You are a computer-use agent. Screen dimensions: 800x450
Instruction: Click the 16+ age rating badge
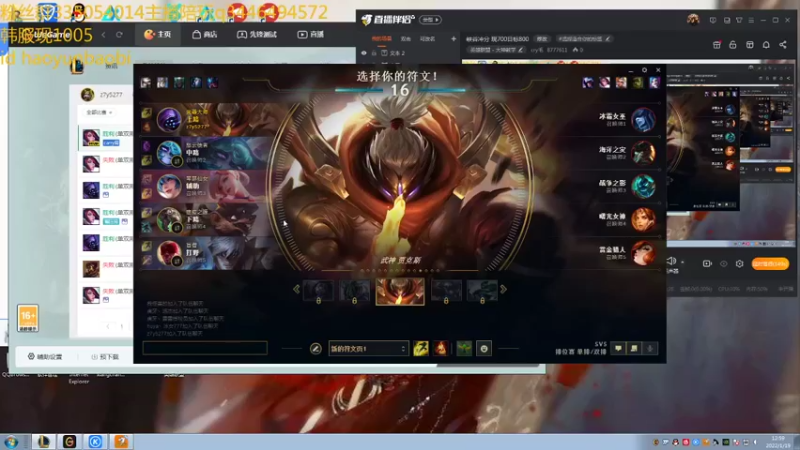[x=28, y=317]
